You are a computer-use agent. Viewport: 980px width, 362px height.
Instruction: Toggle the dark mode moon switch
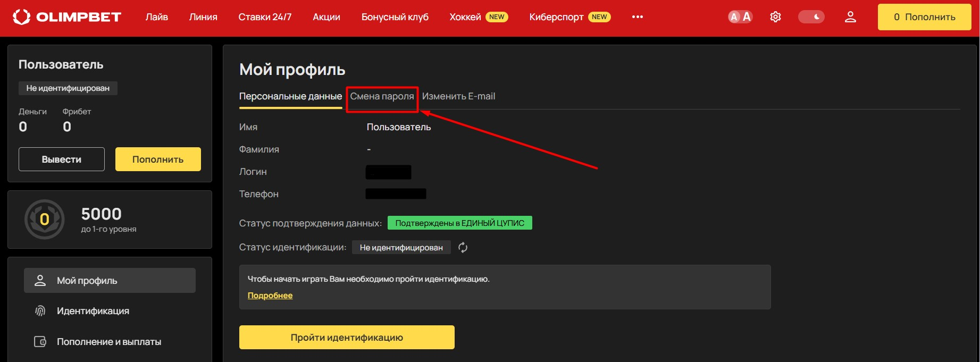click(811, 17)
